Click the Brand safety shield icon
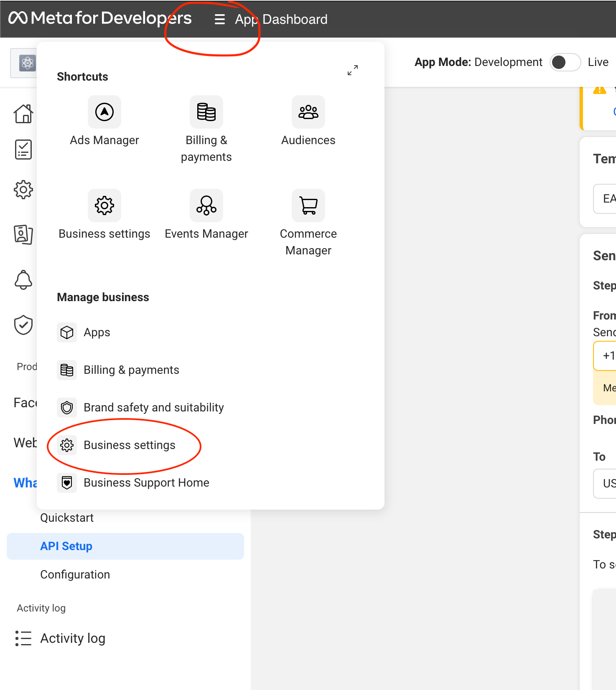 point(67,408)
